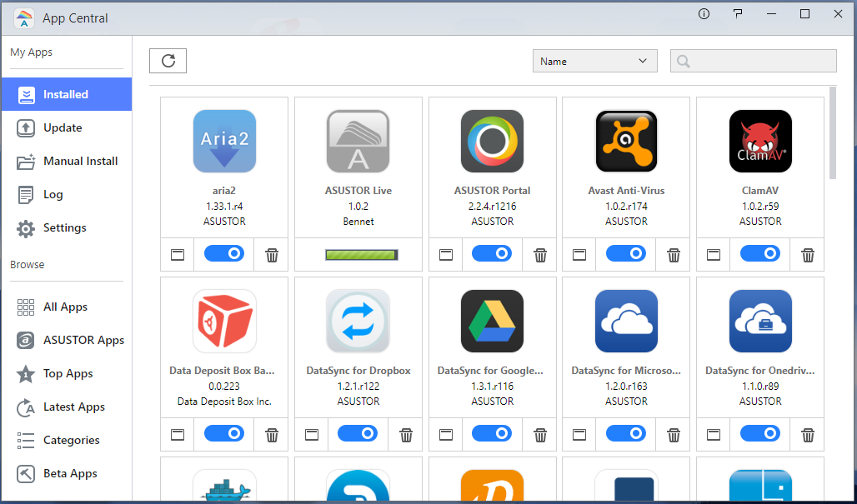Remove DataSync for Microsoft via trash icon
This screenshot has height=504, width=857.
[x=674, y=435]
